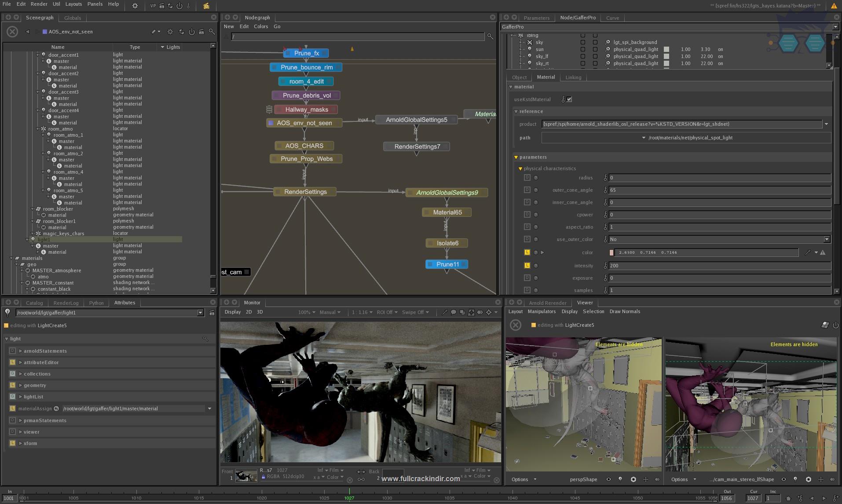The width and height of the screenshot is (842, 504).
Task: Click the yellow render flag icon in top toolbar
Action: (x=206, y=6)
